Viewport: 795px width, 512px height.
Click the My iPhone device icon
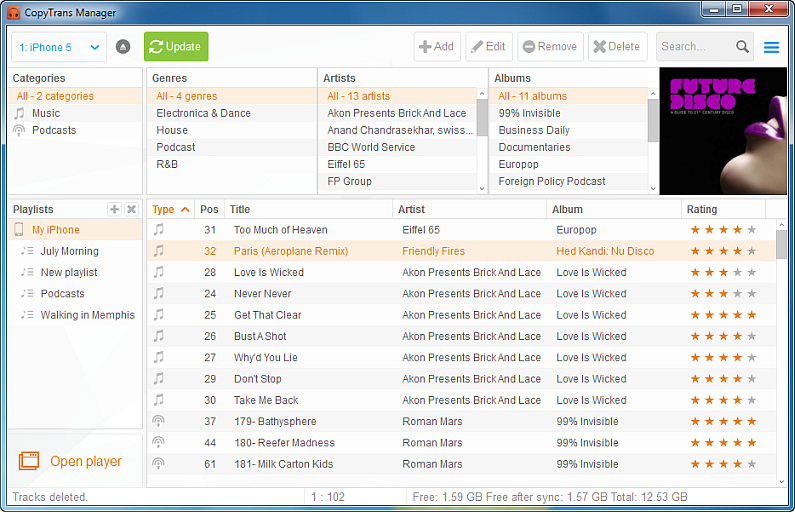tap(19, 230)
